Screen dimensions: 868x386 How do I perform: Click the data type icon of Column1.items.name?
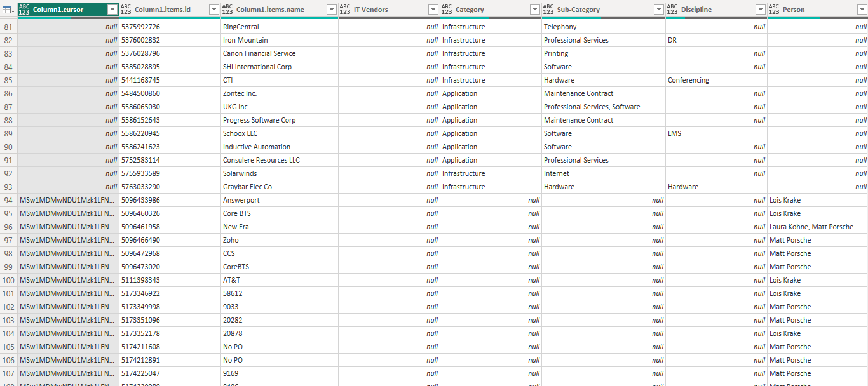pyautogui.click(x=227, y=10)
